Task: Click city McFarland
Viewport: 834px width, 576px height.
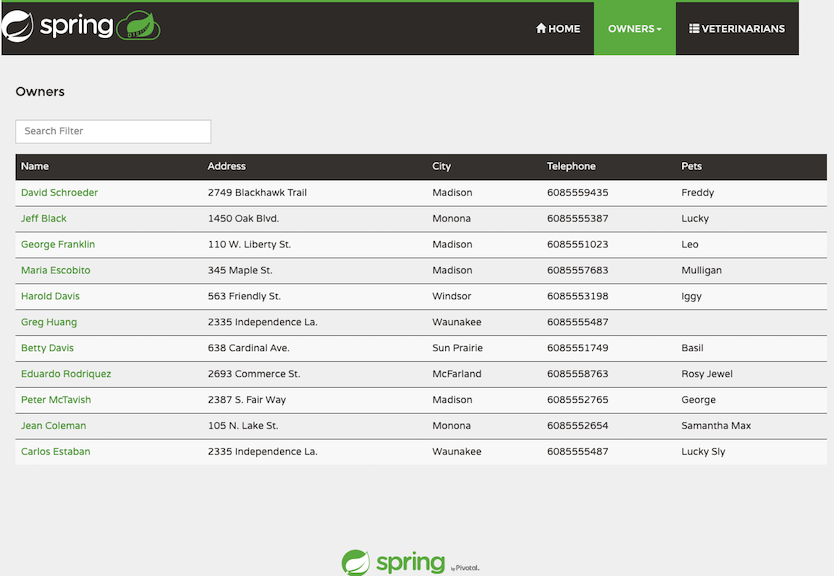Action: 457,374
